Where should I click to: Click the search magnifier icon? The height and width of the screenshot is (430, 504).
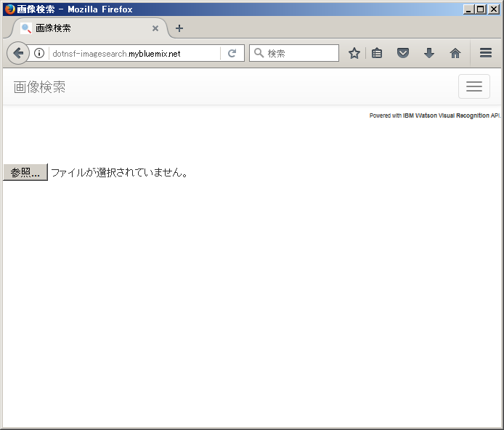pos(259,53)
